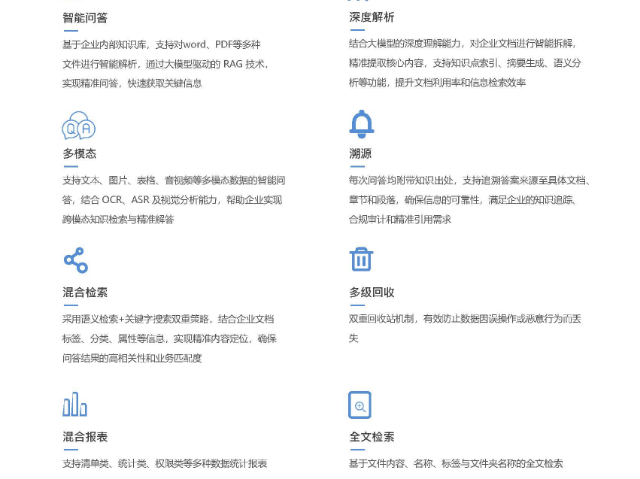
Task: Click the share nodes icon above 混合检索
Action: coord(76,260)
